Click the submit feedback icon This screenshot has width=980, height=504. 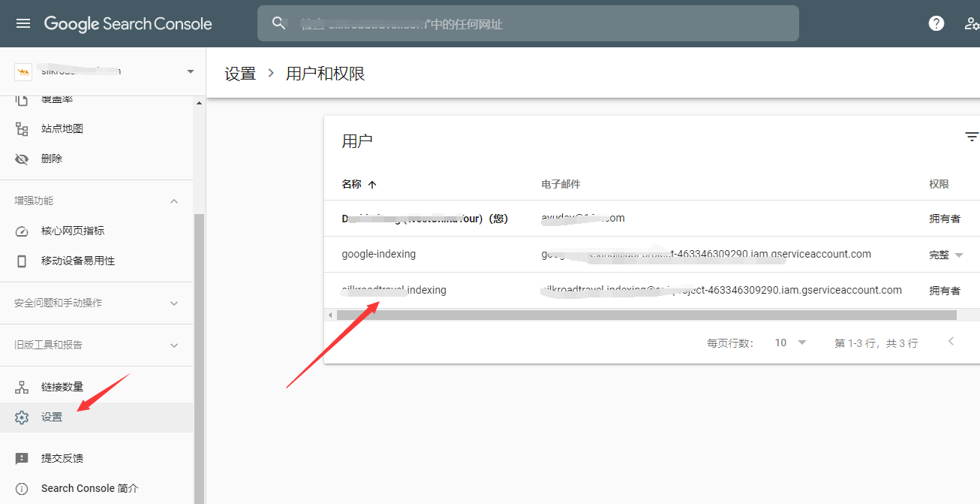[22, 458]
